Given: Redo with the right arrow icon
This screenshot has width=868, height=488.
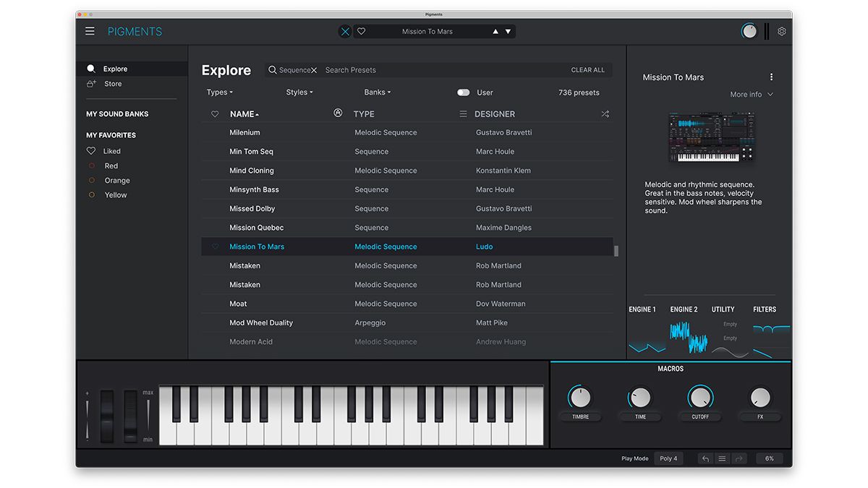Looking at the screenshot, I should click(739, 458).
